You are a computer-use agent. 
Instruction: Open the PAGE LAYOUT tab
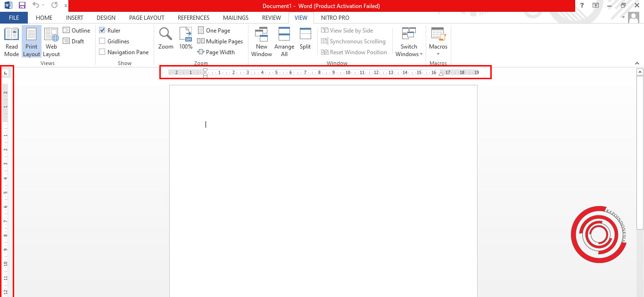pos(147,18)
